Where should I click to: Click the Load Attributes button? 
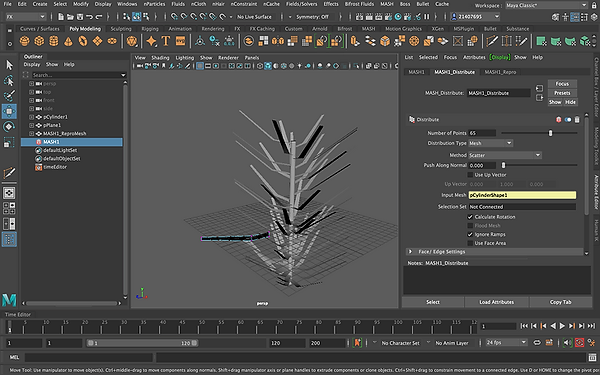(x=497, y=302)
